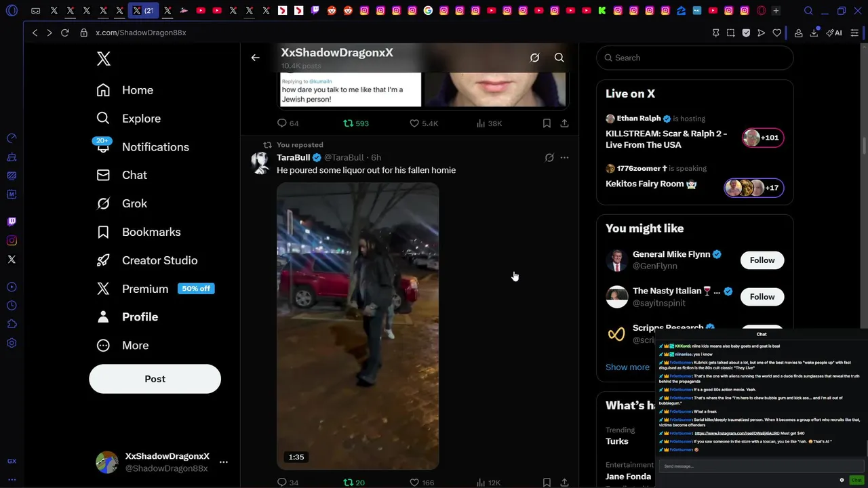Click the white Post button
Viewport: 868px width, 488px height.
click(x=155, y=379)
